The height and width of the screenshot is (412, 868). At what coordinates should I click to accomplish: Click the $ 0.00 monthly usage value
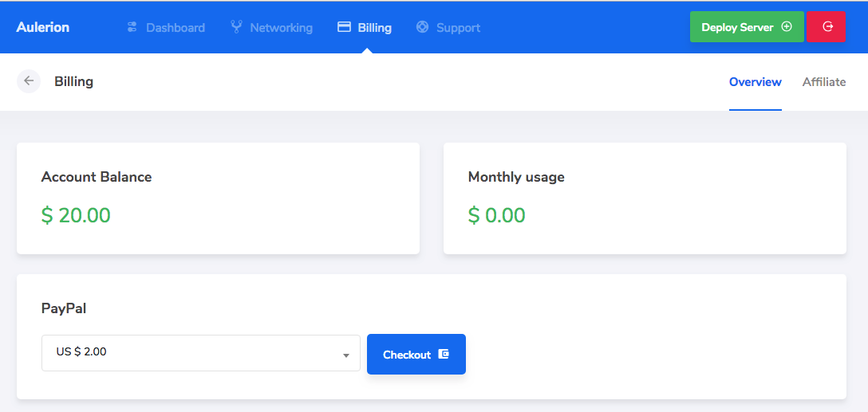point(496,215)
